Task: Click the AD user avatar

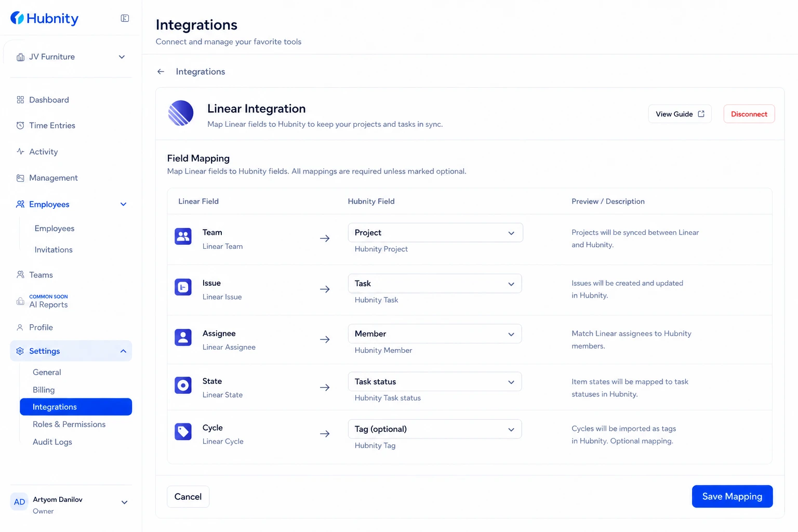Action: [x=19, y=502]
